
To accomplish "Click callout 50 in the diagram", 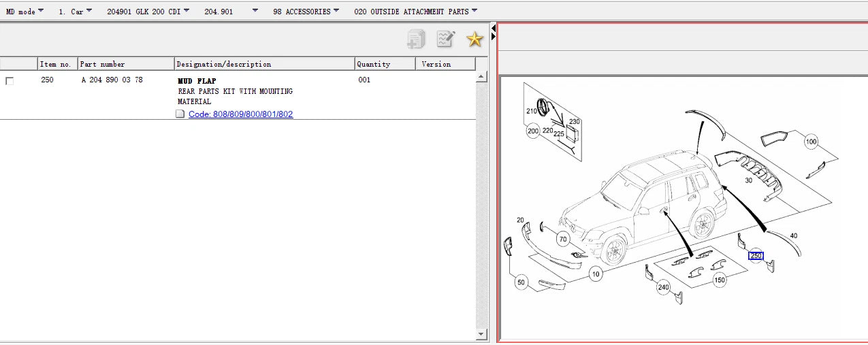I will coord(521,282).
